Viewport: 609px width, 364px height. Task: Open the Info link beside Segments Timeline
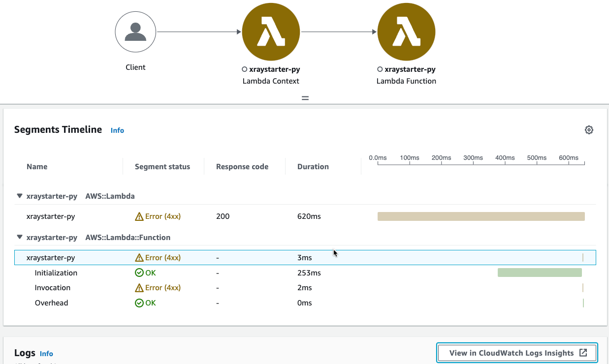[117, 130]
